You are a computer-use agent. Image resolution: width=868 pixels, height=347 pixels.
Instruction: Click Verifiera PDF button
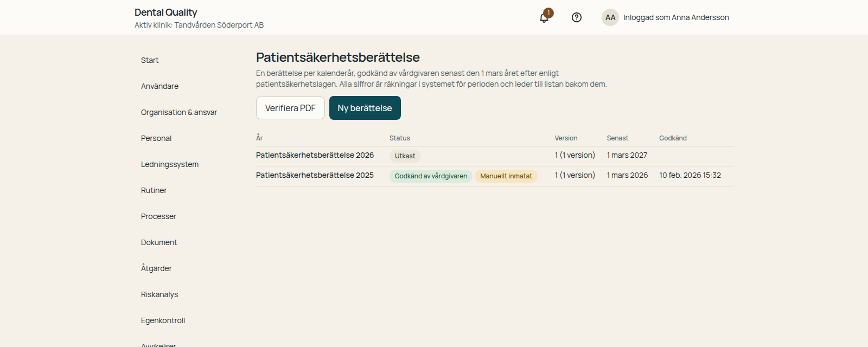pyautogui.click(x=290, y=108)
